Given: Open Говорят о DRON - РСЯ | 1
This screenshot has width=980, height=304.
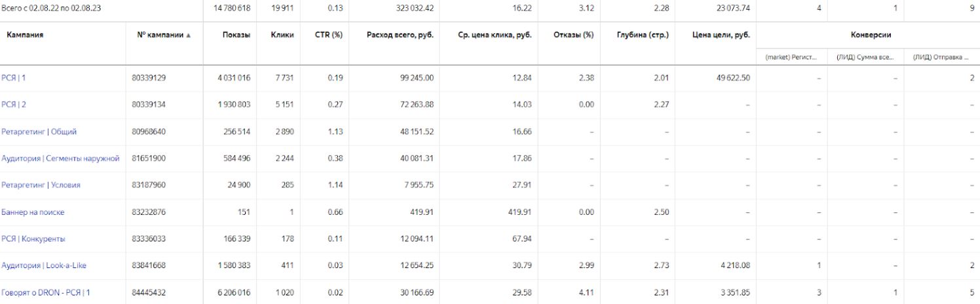Looking at the screenshot, I should tap(46, 293).
